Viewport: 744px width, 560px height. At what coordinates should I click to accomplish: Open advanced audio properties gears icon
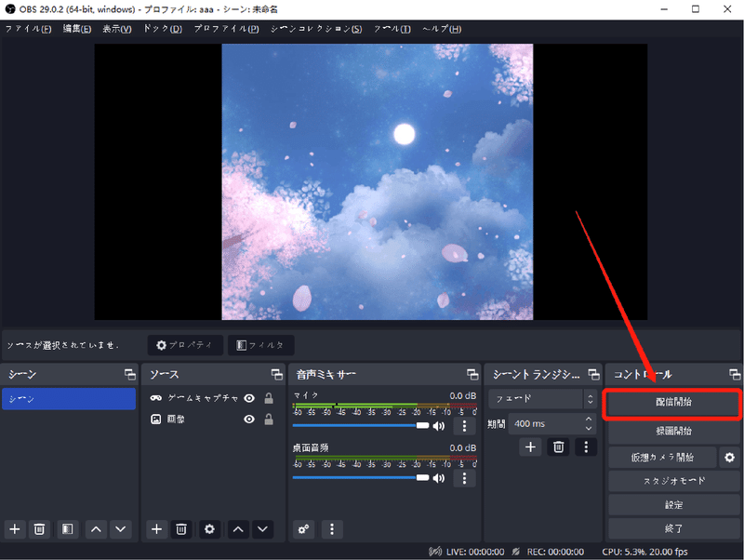coord(304,529)
